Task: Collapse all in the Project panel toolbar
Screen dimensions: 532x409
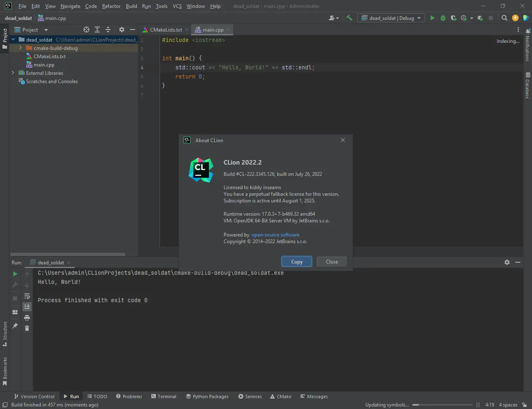Action: pos(108,30)
